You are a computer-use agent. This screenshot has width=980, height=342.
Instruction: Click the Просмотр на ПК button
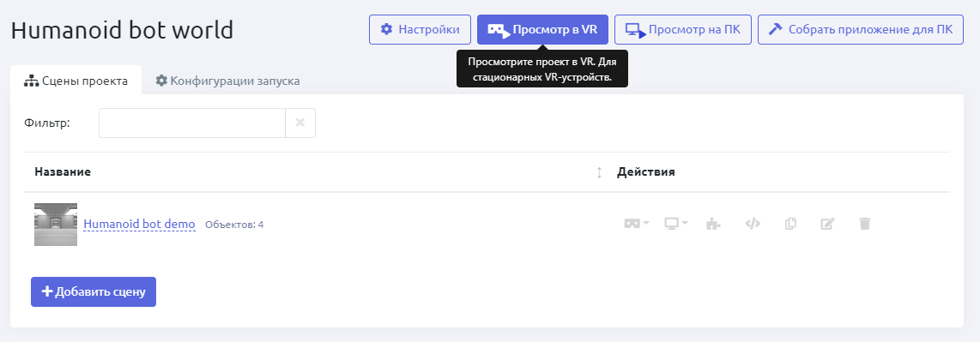(682, 30)
